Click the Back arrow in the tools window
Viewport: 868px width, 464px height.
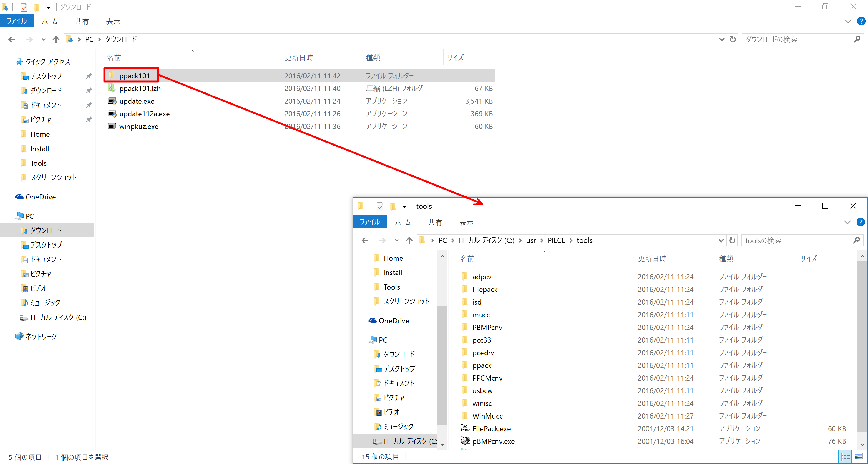point(365,240)
